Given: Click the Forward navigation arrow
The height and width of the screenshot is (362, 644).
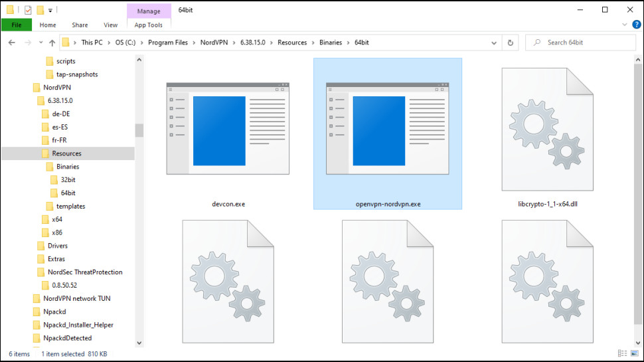Looking at the screenshot, I should click(x=27, y=43).
